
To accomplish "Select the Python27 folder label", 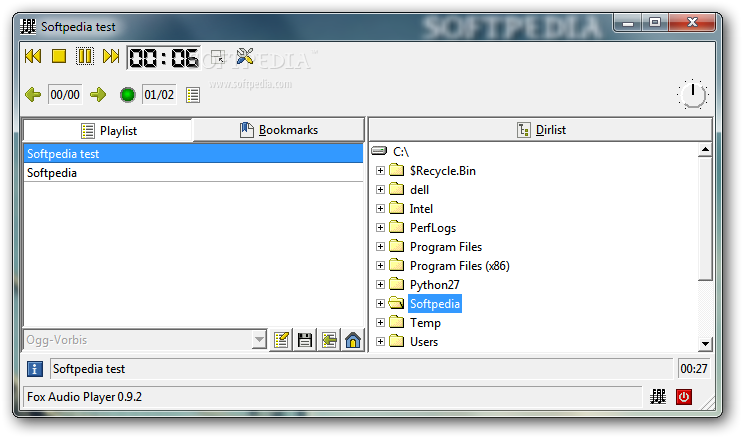I will [x=435, y=284].
